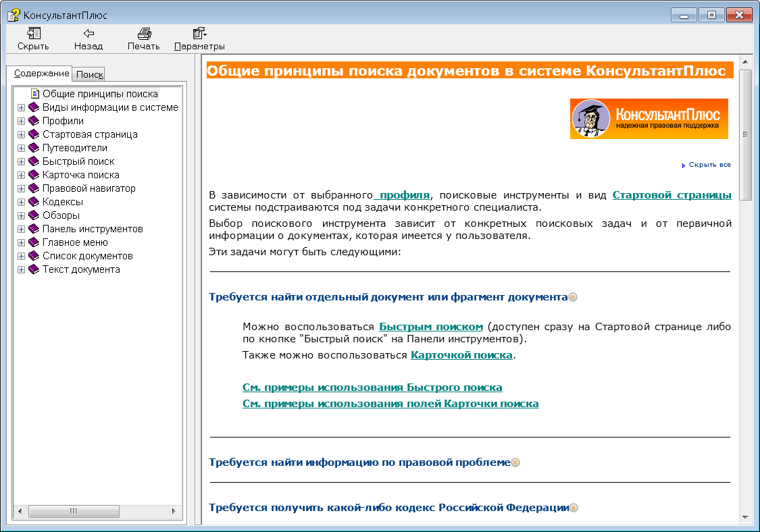Expand the Текст документа tree node

(22, 270)
